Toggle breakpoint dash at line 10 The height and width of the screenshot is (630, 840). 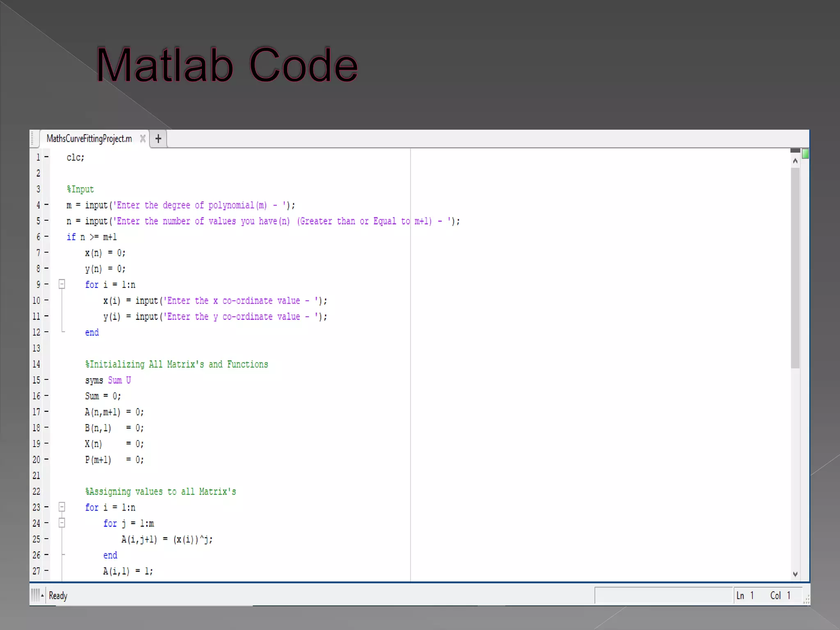point(46,300)
